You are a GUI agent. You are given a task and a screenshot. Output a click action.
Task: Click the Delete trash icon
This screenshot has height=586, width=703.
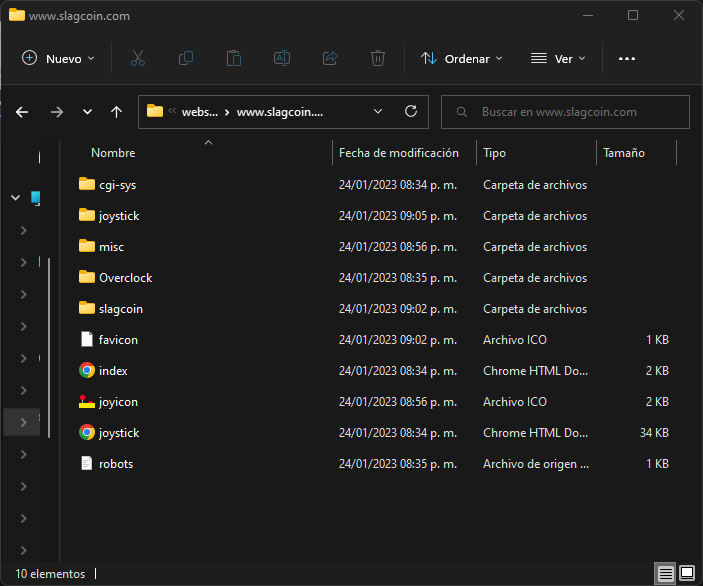[x=378, y=58]
